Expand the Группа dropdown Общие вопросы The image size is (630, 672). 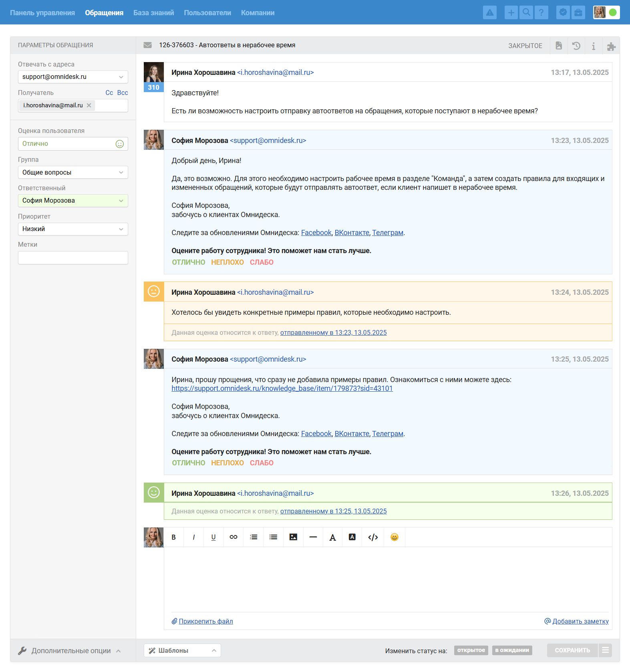point(73,172)
